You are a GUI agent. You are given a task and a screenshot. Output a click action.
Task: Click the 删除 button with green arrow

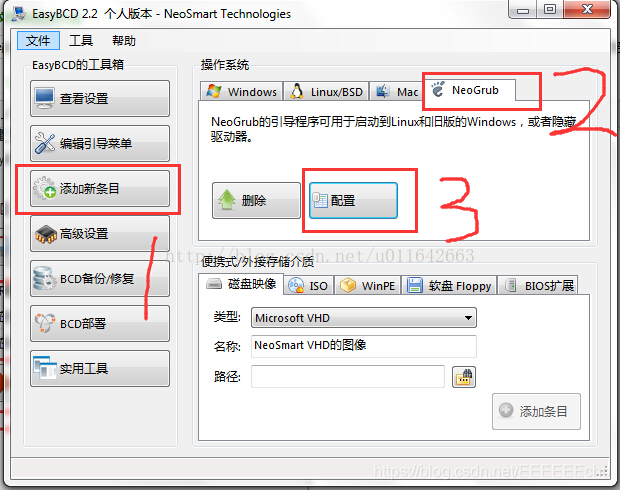pos(256,201)
